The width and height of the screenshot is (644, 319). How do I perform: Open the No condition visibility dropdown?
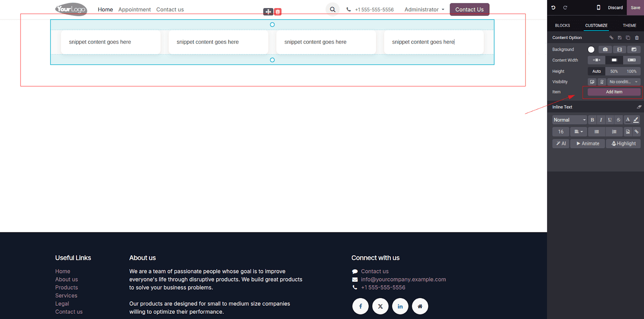[x=624, y=82]
